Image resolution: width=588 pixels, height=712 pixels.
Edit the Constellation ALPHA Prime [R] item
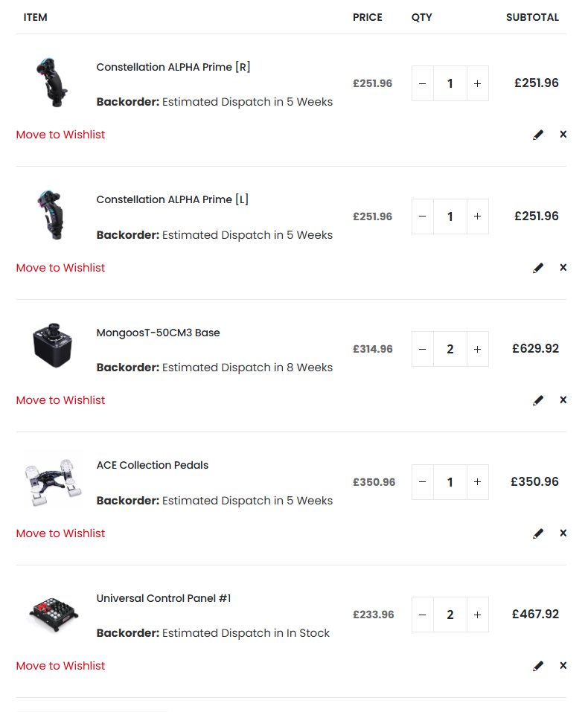538,135
